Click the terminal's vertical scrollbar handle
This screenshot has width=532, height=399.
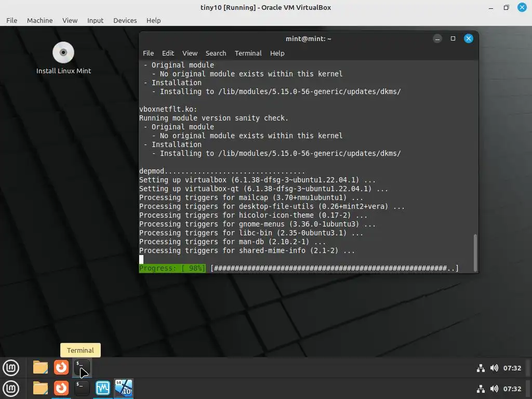tap(475, 252)
